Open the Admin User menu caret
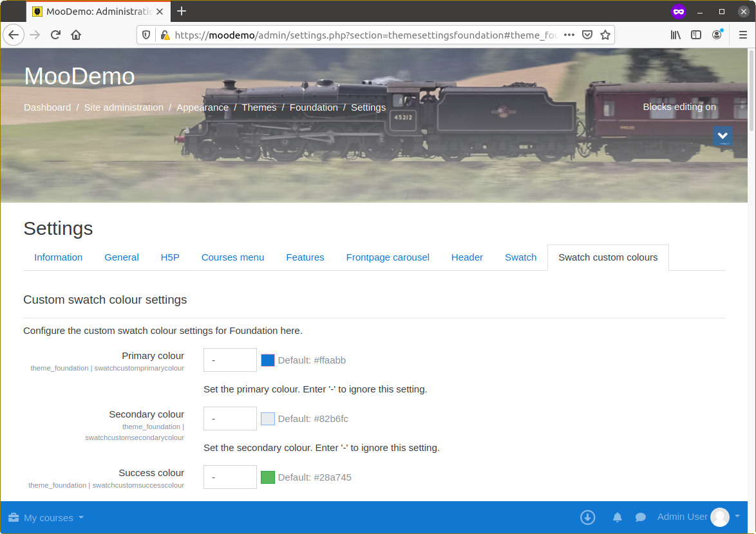The width and height of the screenshot is (756, 534). point(737,516)
